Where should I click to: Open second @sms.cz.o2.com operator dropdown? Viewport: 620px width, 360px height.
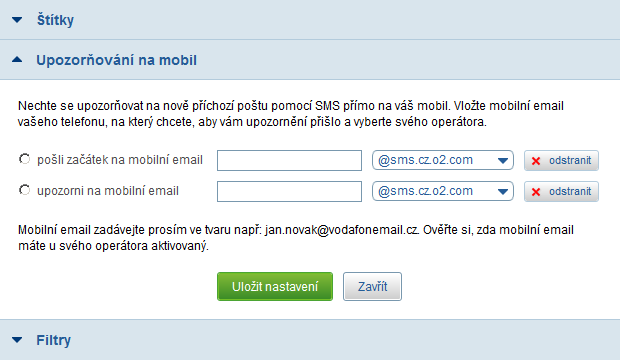(443, 191)
